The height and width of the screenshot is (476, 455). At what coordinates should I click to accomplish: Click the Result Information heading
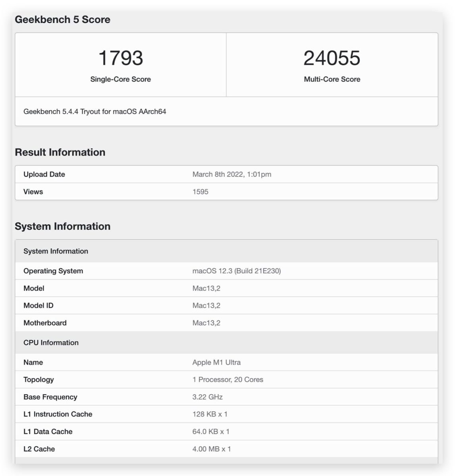coord(60,152)
